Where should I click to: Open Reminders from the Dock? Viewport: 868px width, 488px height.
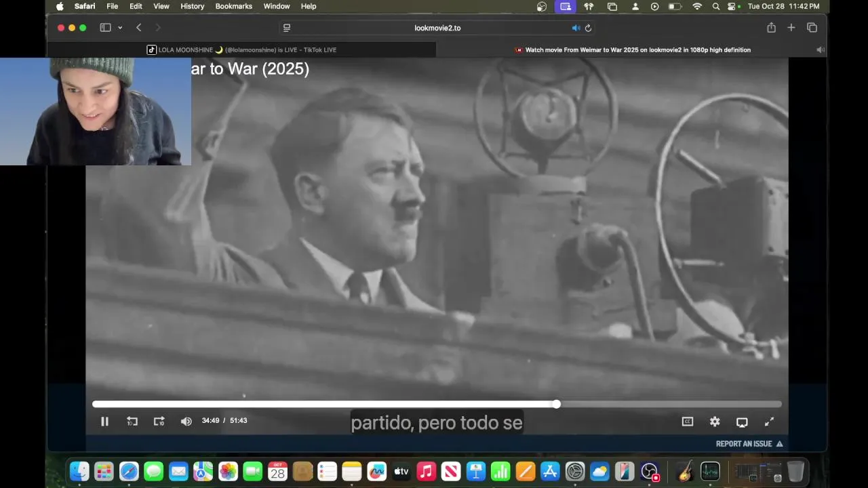(x=327, y=471)
